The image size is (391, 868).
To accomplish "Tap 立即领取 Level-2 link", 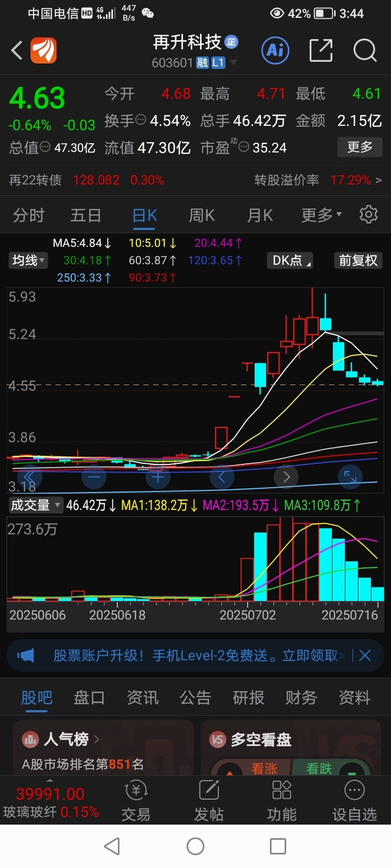I will point(310,655).
